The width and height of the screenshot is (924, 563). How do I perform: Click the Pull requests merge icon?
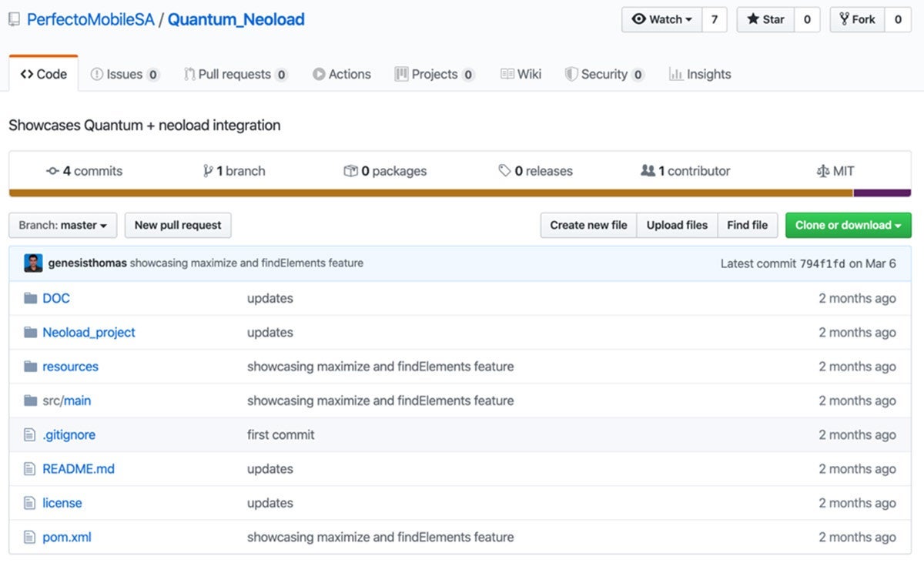[x=189, y=74]
